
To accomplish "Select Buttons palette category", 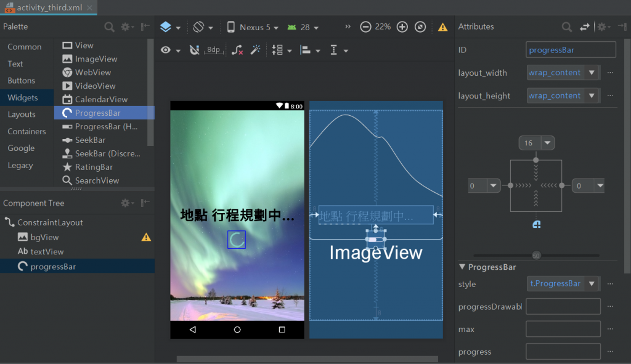I will [22, 81].
